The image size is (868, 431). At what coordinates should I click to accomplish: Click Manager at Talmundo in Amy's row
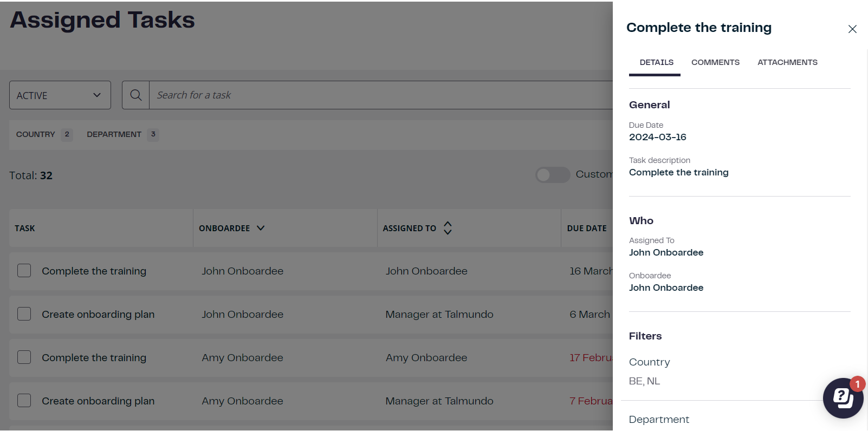point(439,401)
